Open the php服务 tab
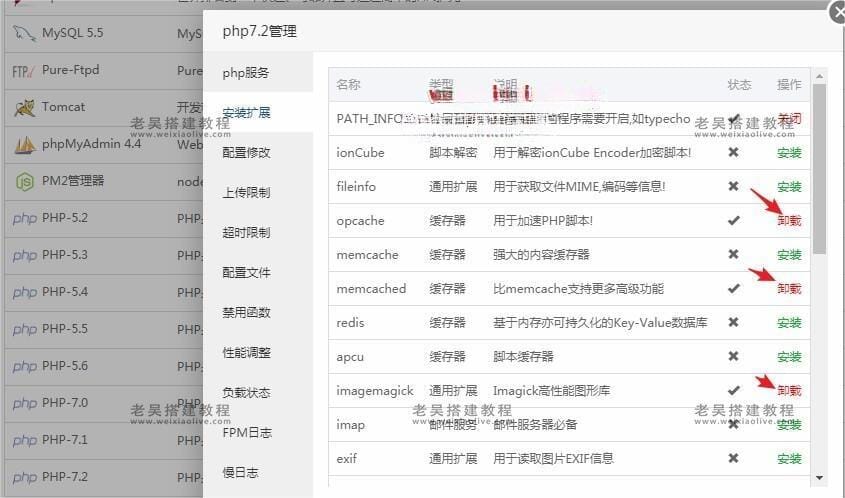Viewport: 845px width, 498px height. 258,73
